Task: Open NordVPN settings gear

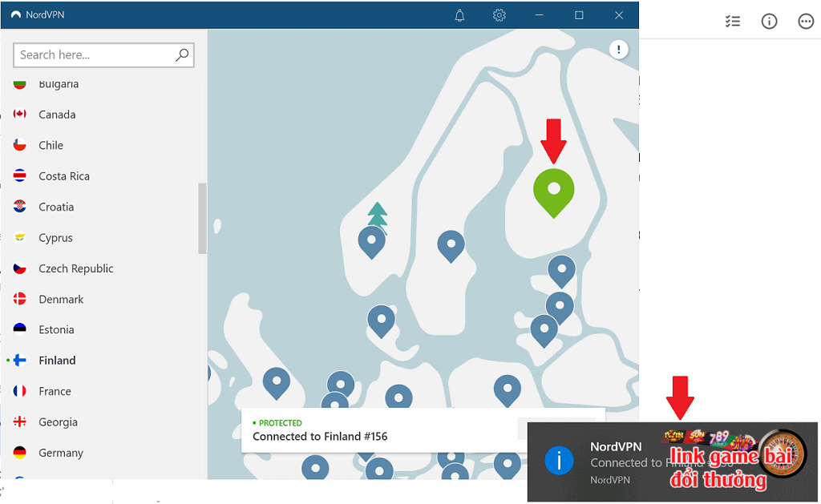Action: [x=499, y=15]
